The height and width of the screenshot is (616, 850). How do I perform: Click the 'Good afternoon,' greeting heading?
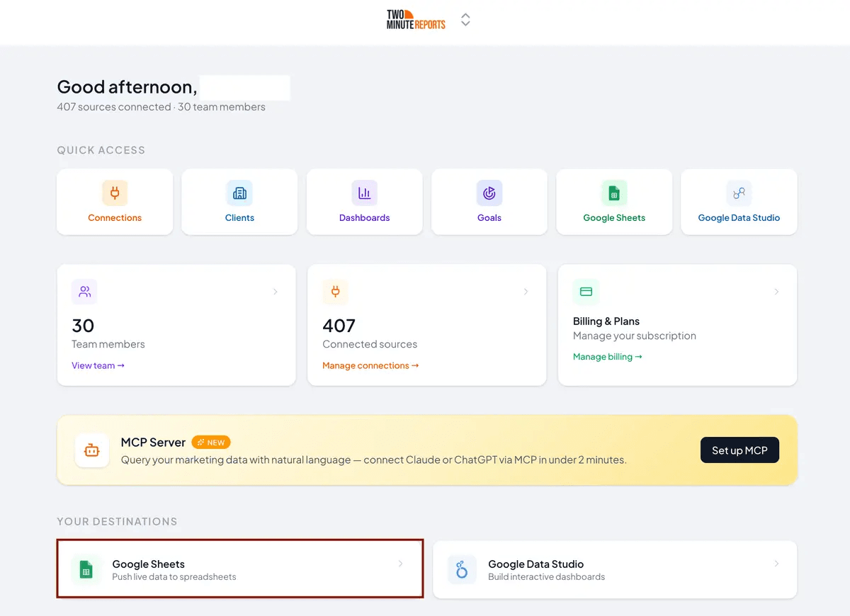coord(127,87)
